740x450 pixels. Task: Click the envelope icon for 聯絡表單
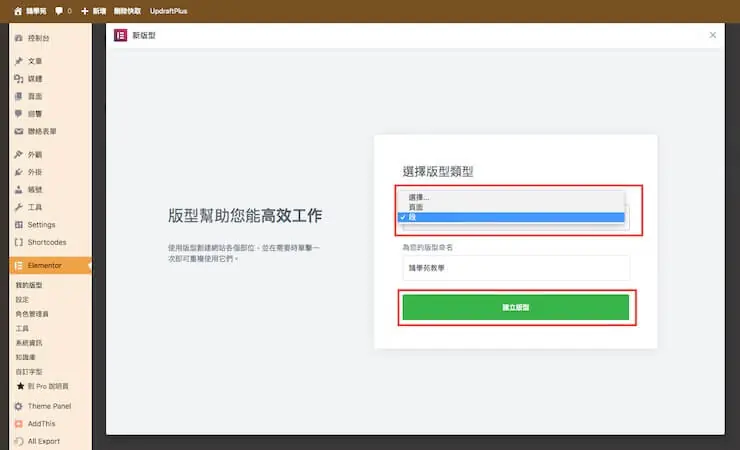click(18, 131)
